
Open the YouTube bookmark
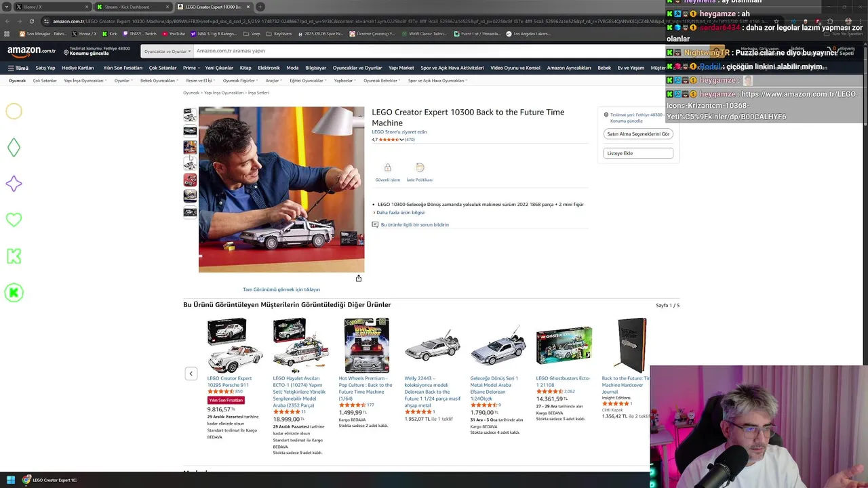point(174,33)
